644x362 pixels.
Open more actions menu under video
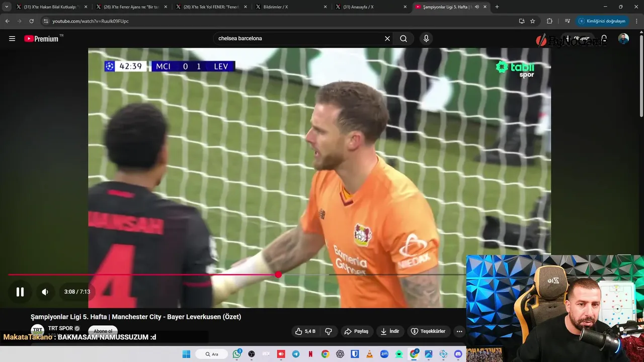click(x=459, y=331)
